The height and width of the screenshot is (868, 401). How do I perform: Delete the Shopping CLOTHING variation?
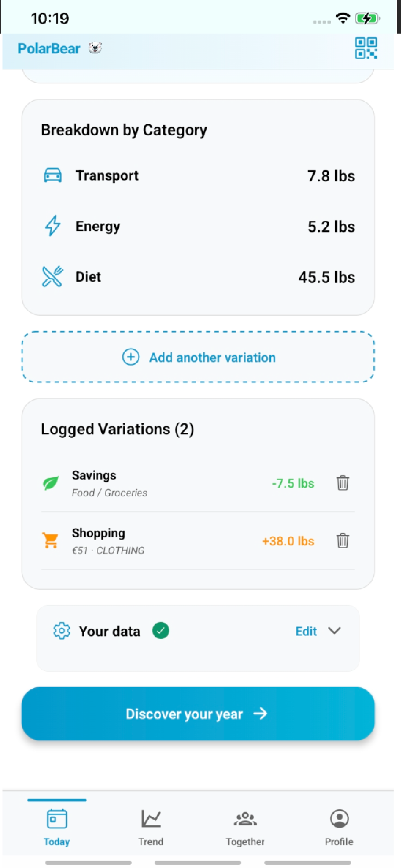pos(342,541)
